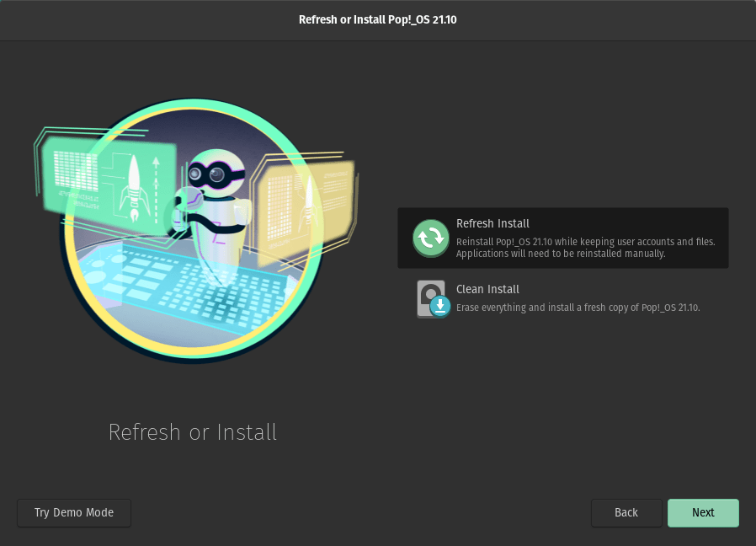Select the Refresh Install option title
The height and width of the screenshot is (546, 756).
pos(492,223)
